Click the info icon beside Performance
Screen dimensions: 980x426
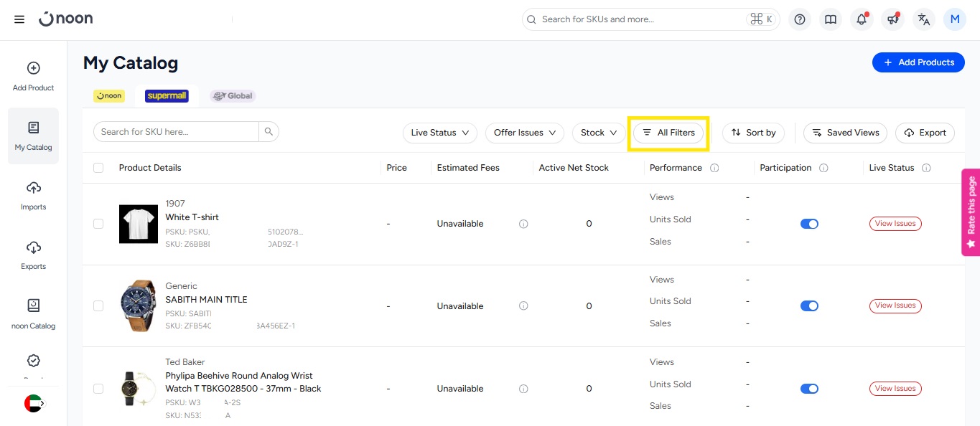714,168
